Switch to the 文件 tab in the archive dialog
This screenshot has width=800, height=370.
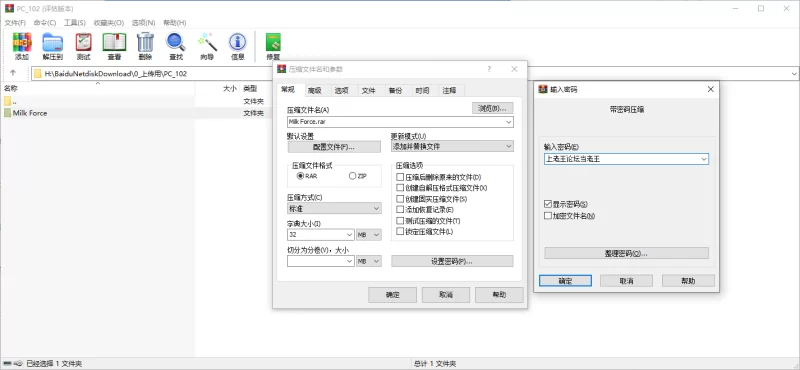pos(368,91)
